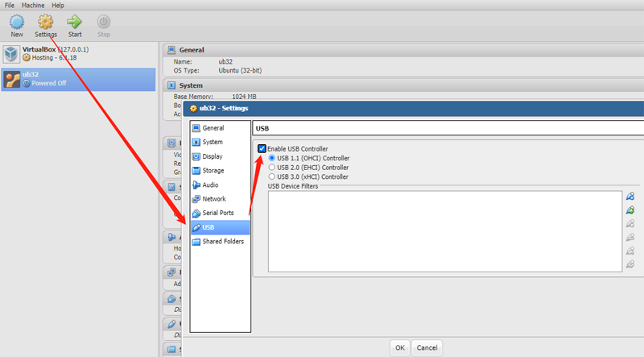The image size is (644, 357).
Task: Select the VirtualBox host cube icon
Action: click(11, 54)
